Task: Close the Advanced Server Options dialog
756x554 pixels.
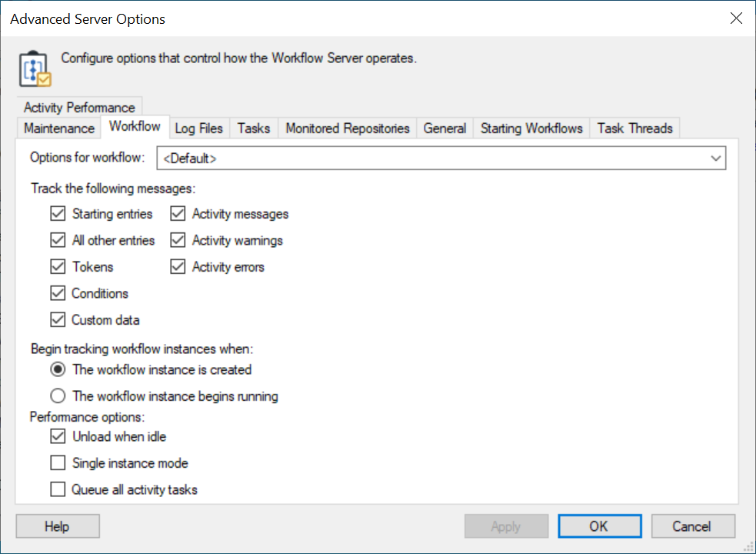Action: coord(736,19)
